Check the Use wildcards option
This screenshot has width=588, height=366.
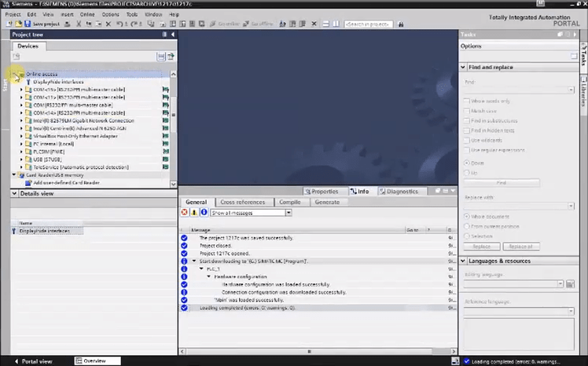point(467,140)
